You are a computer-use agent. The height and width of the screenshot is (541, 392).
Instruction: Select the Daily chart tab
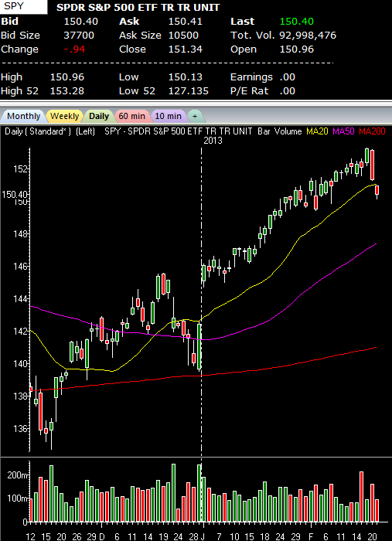click(99, 116)
